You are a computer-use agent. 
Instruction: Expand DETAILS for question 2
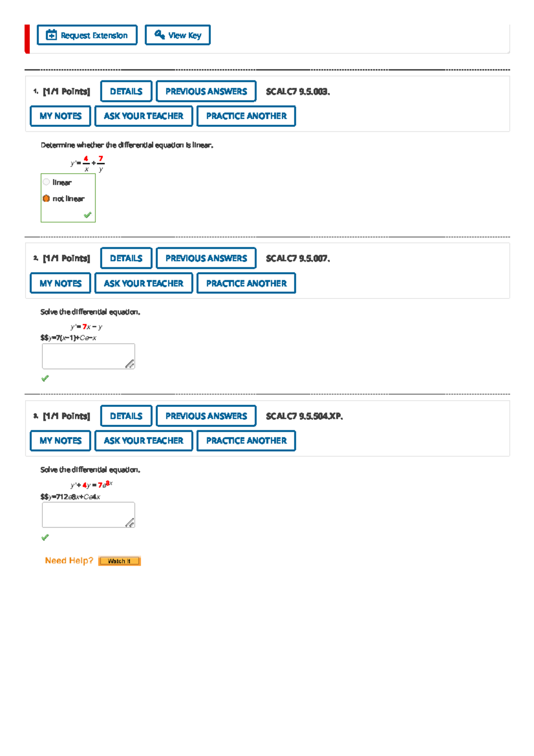(x=126, y=258)
